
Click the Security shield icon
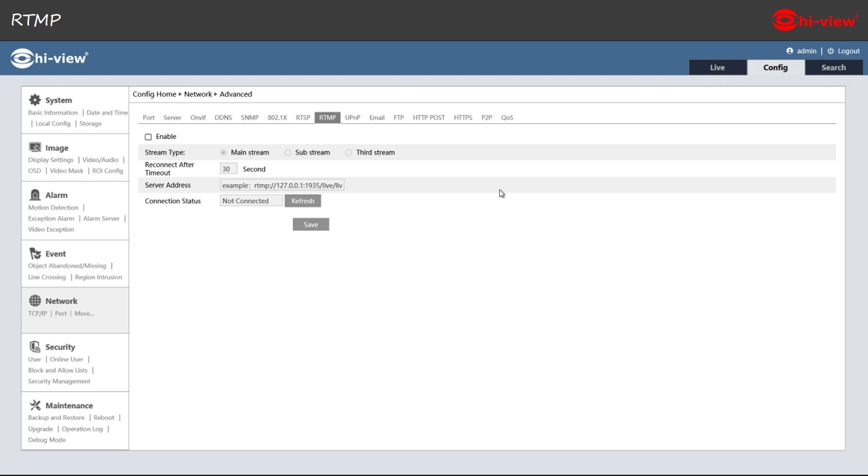click(35, 347)
